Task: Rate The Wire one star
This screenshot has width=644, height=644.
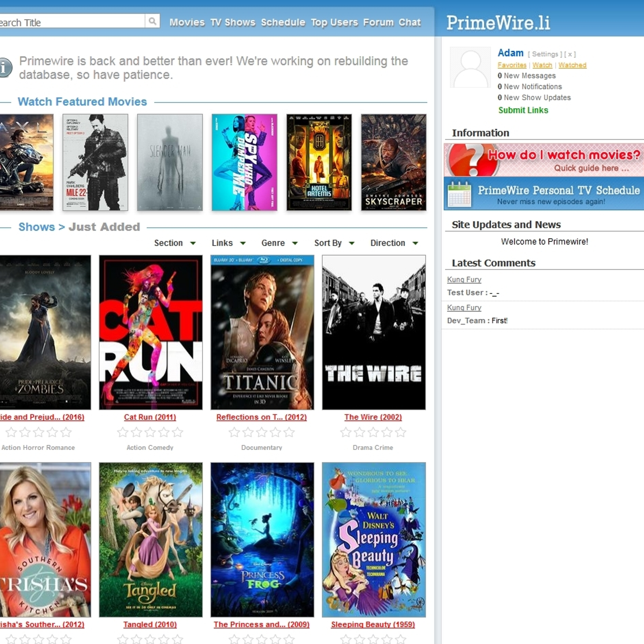Action: point(346,432)
